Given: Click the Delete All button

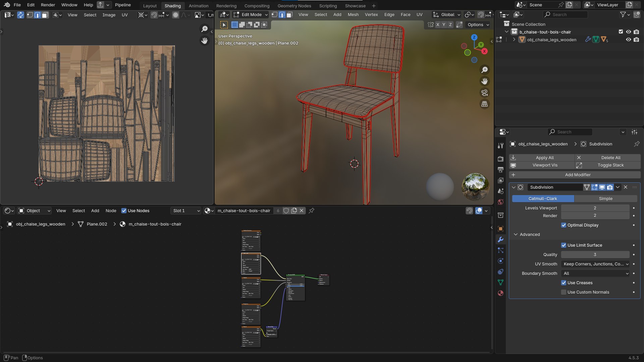Looking at the screenshot, I should pyautogui.click(x=608, y=158).
